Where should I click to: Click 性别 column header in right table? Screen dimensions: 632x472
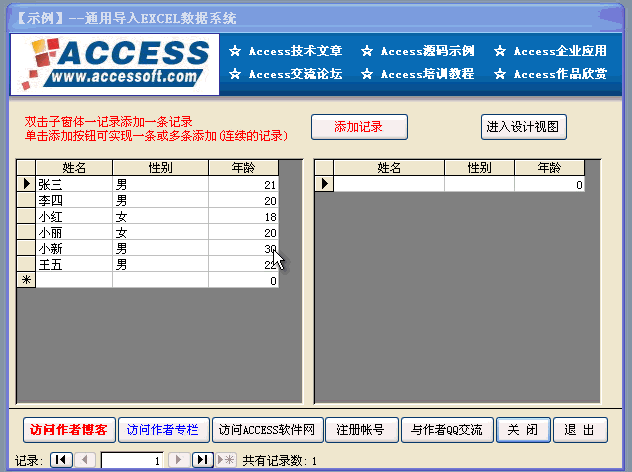tap(480, 168)
